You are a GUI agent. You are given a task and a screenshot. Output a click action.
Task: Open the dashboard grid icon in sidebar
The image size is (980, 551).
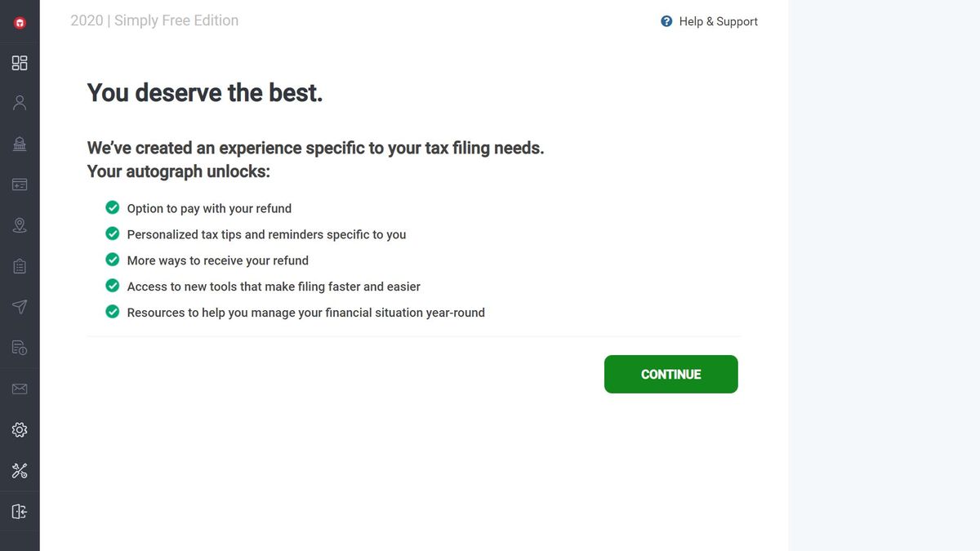[19, 62]
